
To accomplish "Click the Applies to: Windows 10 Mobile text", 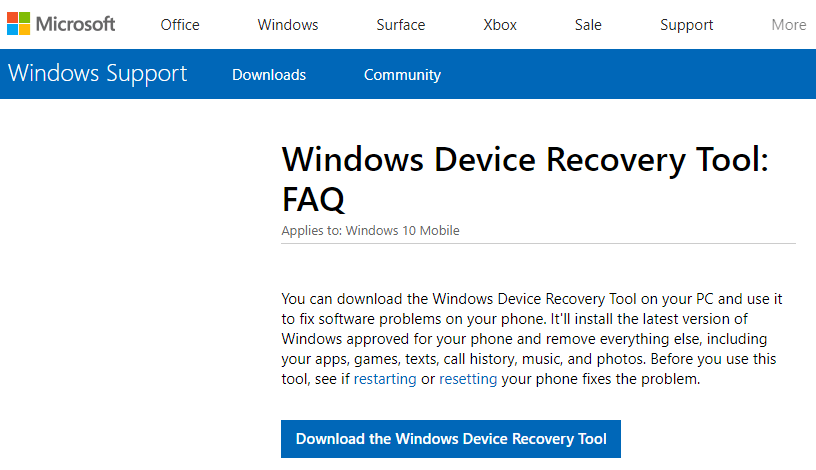I will coord(371,231).
